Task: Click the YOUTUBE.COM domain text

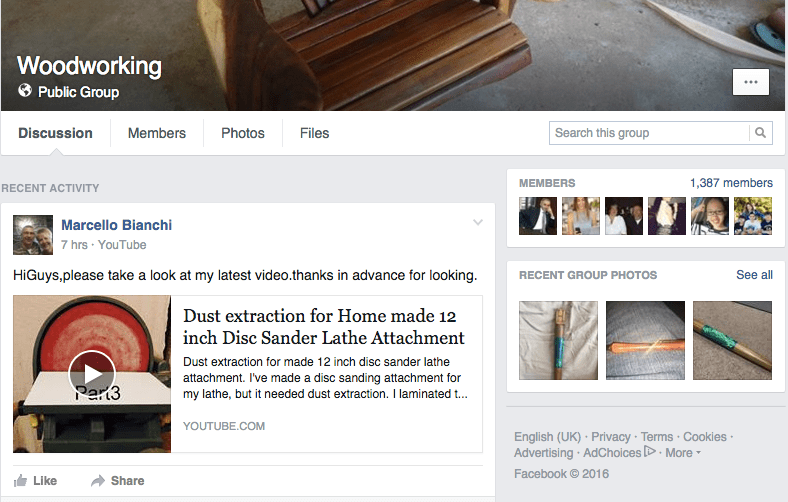Action: pos(224,426)
